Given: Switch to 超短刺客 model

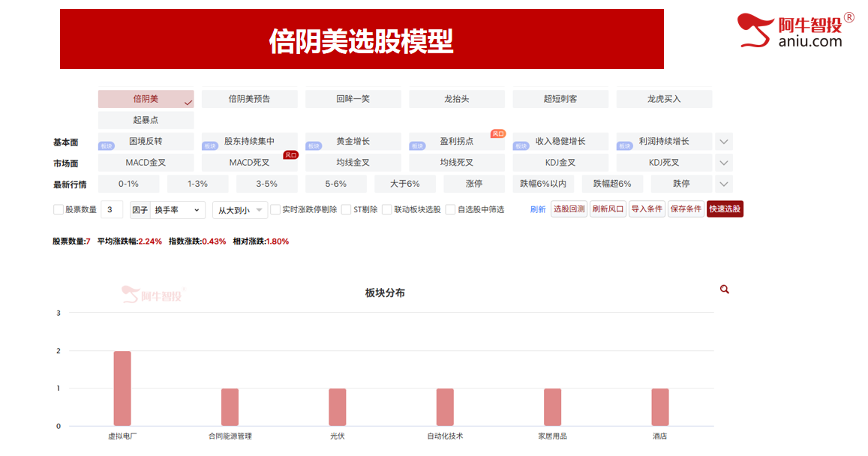Looking at the screenshot, I should (x=560, y=99).
